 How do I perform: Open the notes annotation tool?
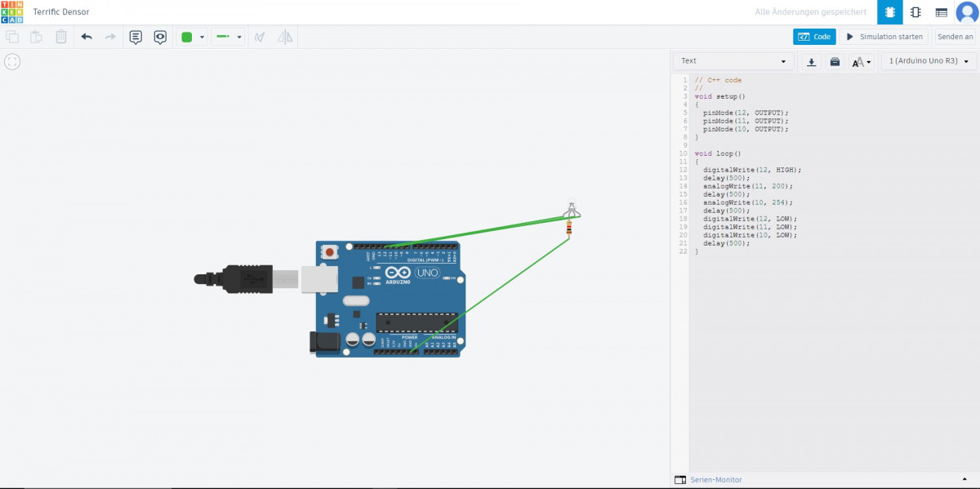click(x=136, y=37)
